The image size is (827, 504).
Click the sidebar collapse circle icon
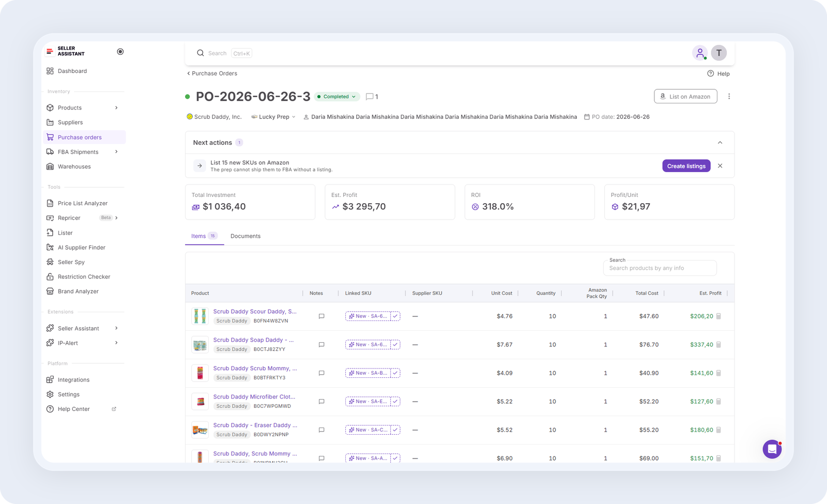[x=120, y=52]
